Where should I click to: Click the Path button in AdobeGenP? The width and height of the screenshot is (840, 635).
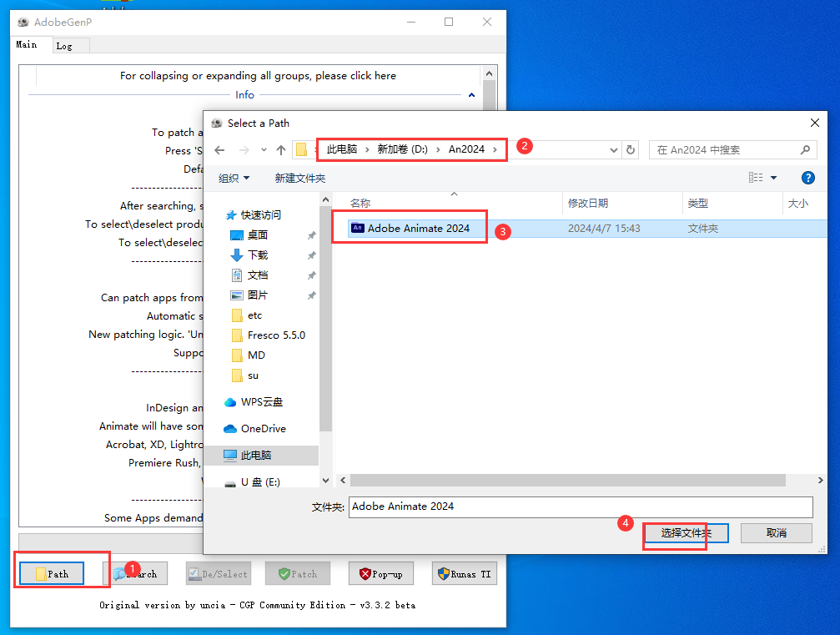click(51, 574)
